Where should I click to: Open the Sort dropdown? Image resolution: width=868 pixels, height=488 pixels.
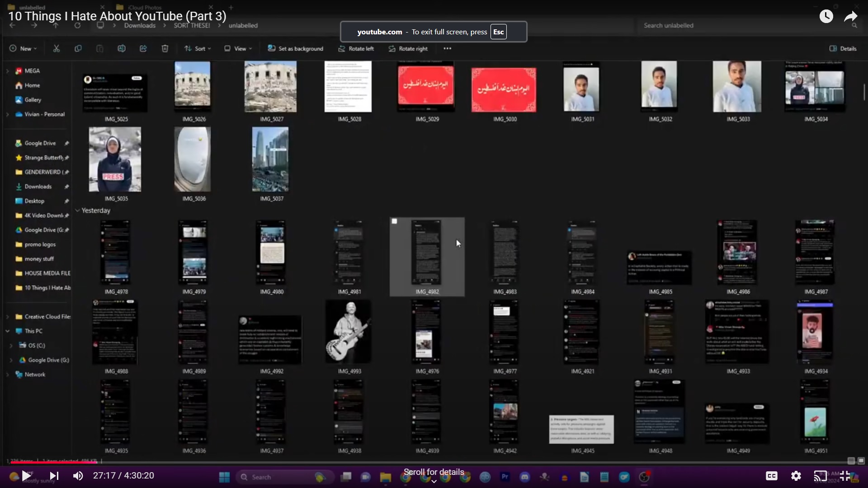point(198,48)
